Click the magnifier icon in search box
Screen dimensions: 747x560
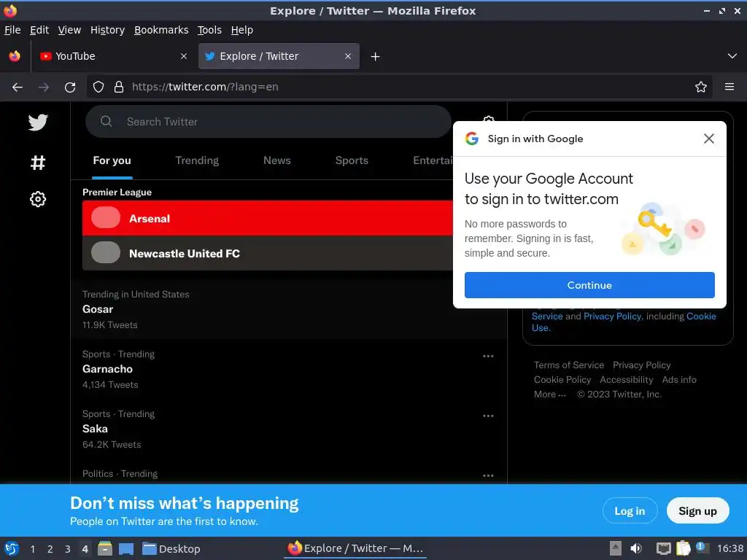click(107, 122)
